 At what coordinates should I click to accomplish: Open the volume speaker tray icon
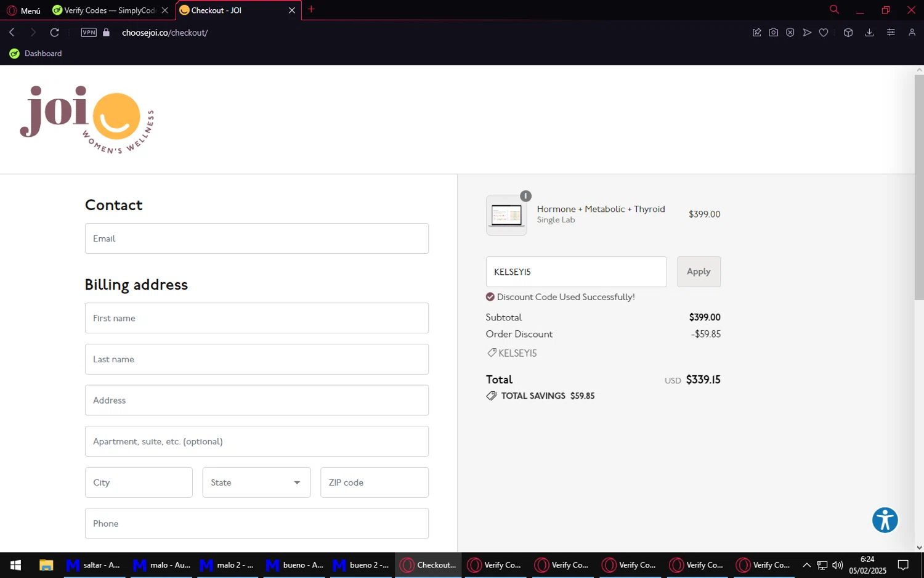[x=837, y=565]
